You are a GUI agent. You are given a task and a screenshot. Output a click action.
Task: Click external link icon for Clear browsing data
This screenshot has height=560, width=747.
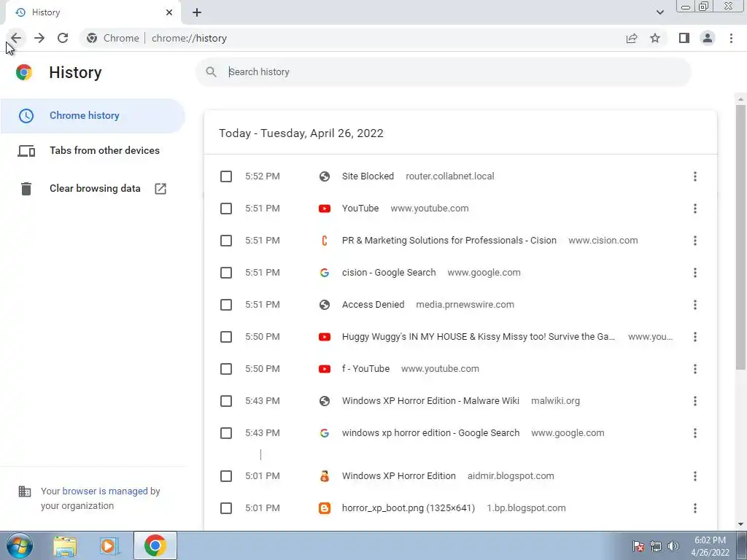(x=160, y=189)
